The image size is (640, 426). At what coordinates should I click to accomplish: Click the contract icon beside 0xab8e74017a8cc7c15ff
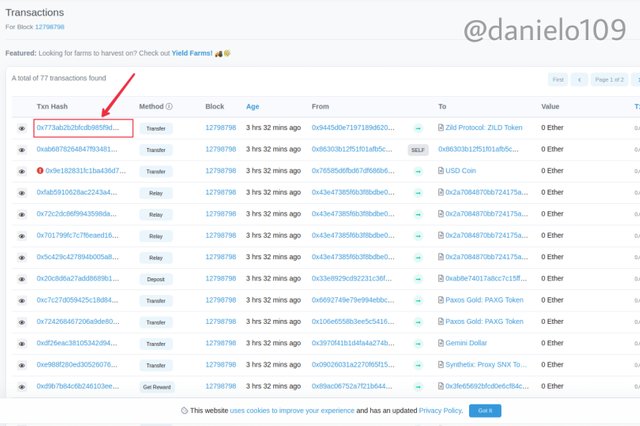pyautogui.click(x=441, y=278)
